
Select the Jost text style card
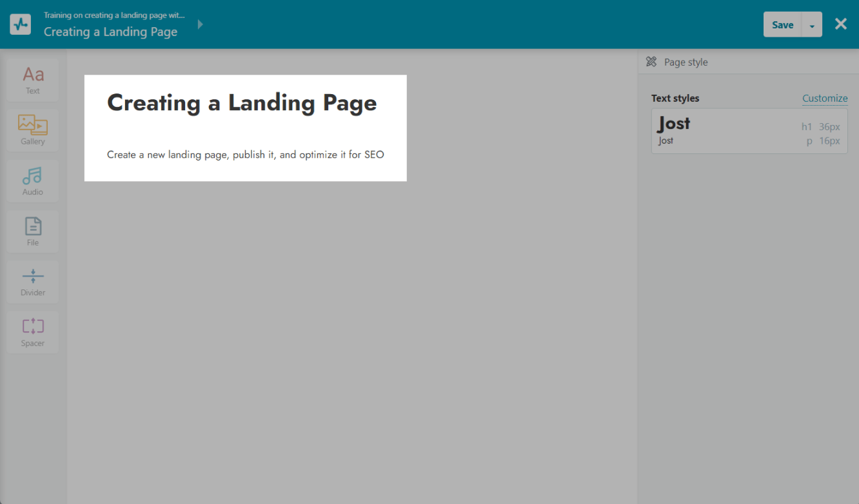click(x=749, y=131)
